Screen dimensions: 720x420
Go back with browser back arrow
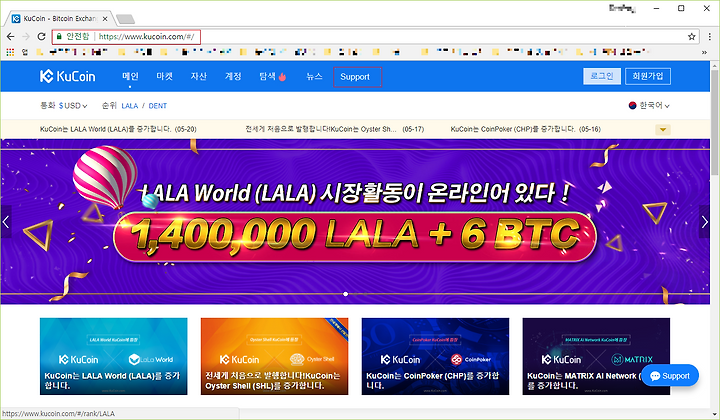11,37
